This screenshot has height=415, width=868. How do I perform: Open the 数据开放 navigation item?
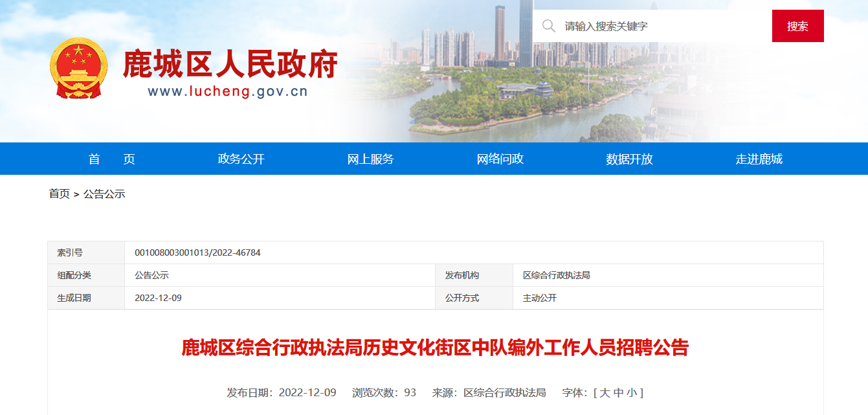point(630,159)
